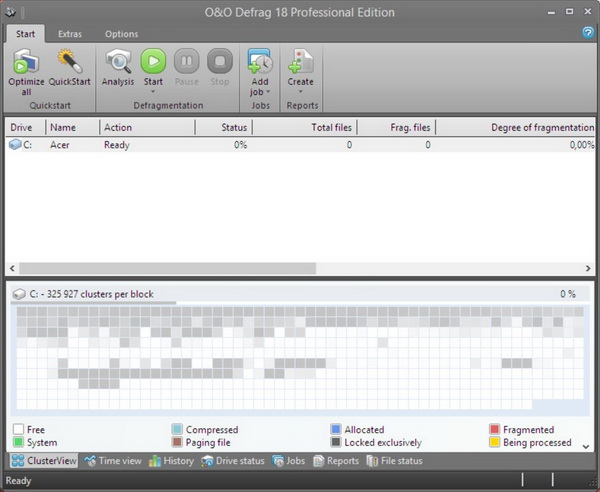Expand the Start button dropdown arrow

click(x=153, y=92)
